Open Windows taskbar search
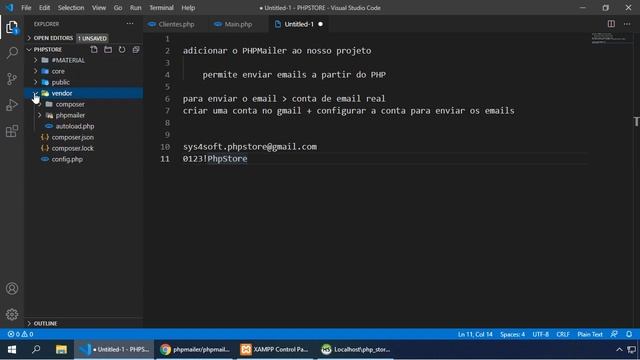Viewport: 640px width, 360px height. [36, 349]
